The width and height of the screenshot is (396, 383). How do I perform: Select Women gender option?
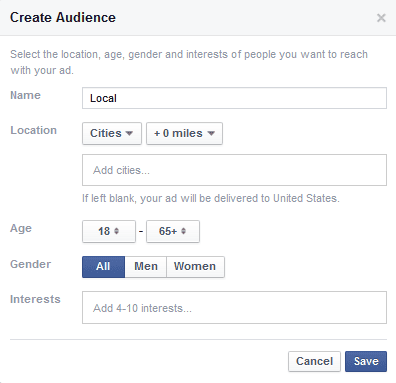(x=195, y=267)
